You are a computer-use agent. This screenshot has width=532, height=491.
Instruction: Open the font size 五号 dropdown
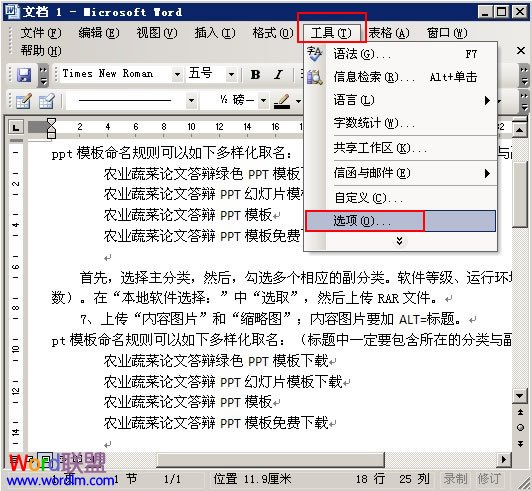[x=231, y=74]
